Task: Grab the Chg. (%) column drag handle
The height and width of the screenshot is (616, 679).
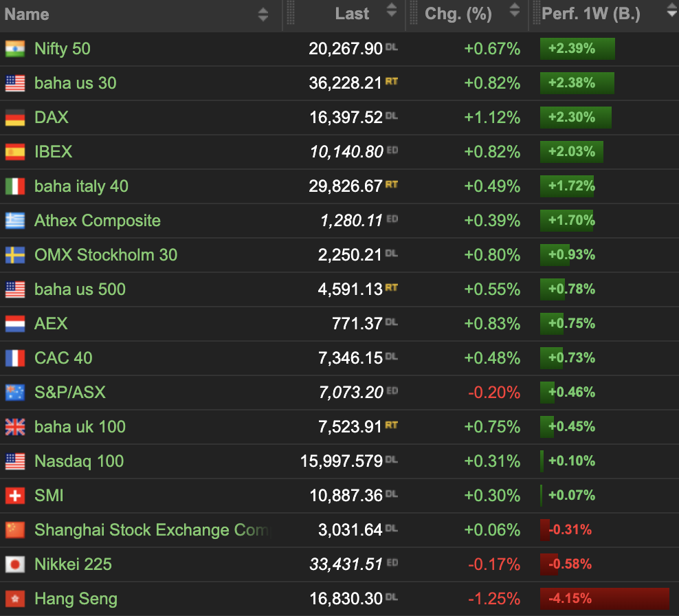Action: pos(414,13)
